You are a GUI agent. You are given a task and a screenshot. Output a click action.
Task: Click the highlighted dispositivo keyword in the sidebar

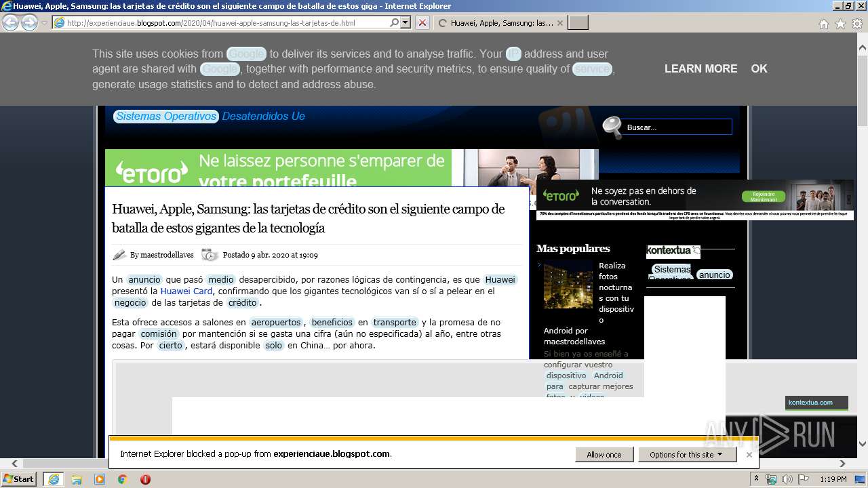566,375
